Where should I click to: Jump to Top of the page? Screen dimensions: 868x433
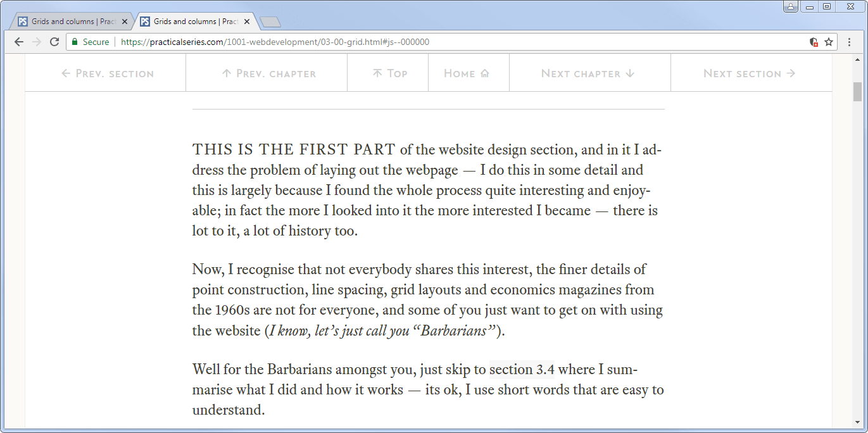click(x=389, y=73)
